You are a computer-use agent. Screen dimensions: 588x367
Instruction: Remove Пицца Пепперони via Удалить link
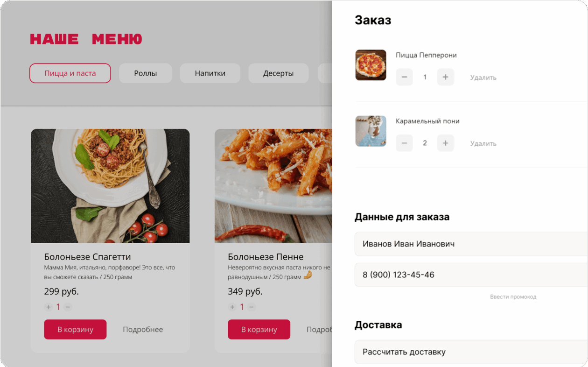[x=483, y=78]
